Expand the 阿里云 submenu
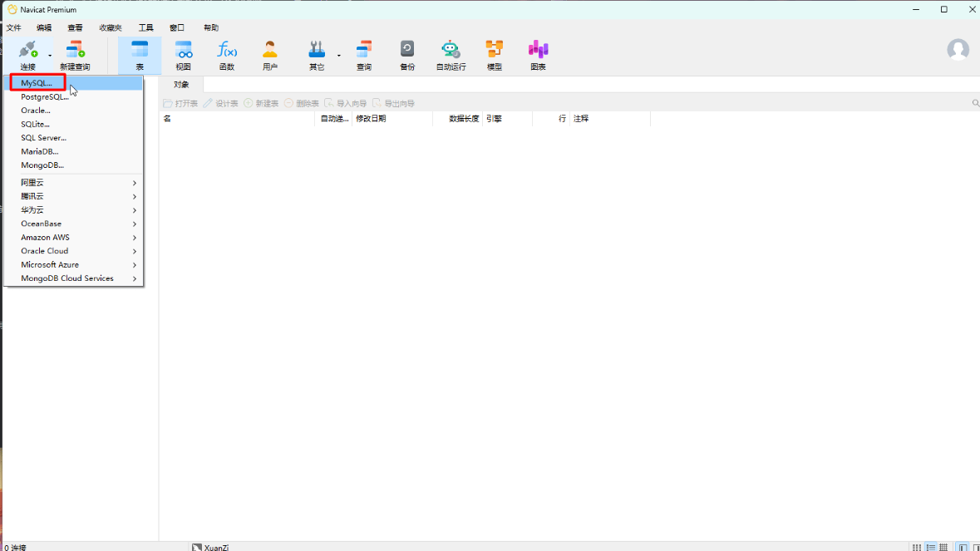The height and width of the screenshot is (551, 980). [74, 182]
